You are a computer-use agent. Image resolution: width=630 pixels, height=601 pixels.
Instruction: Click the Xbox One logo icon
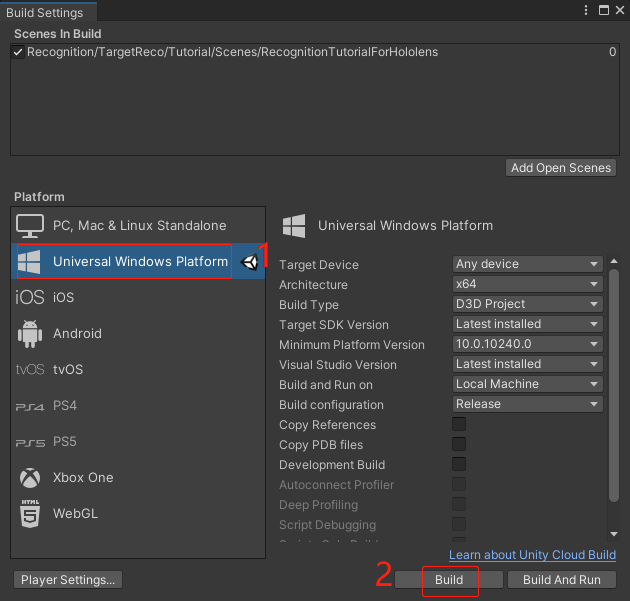point(30,478)
